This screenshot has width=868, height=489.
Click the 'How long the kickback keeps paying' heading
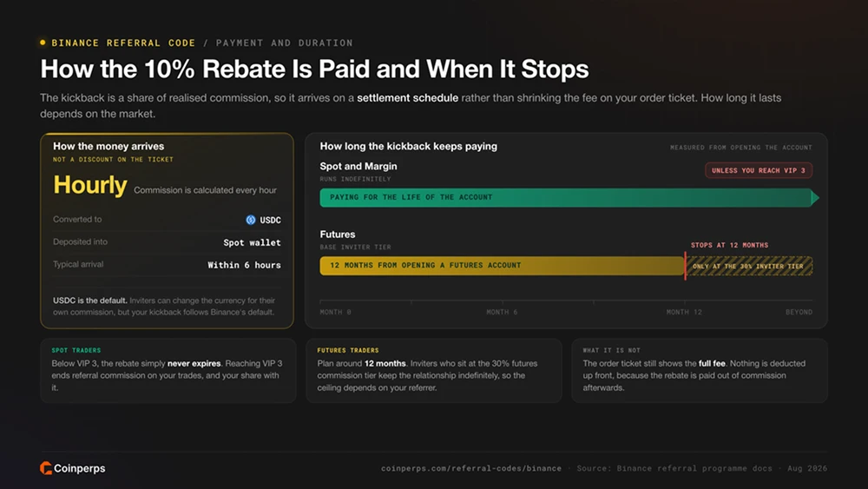(409, 146)
